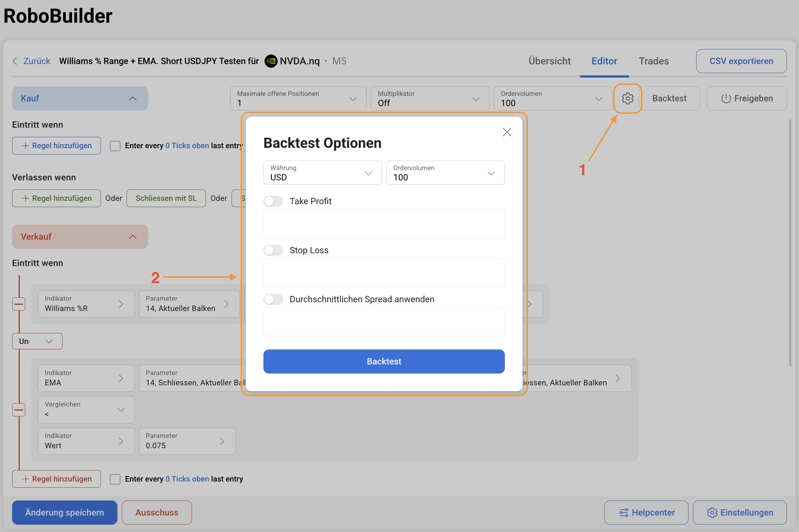Toggle Durchschnittlichen Spread anwenden
Image resolution: width=799 pixels, height=532 pixels.
pos(273,299)
